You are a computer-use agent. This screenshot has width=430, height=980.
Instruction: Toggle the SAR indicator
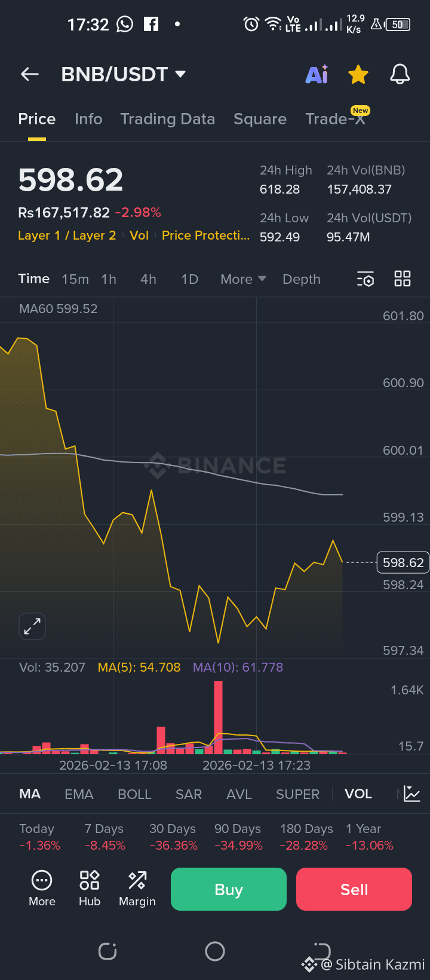click(x=189, y=794)
